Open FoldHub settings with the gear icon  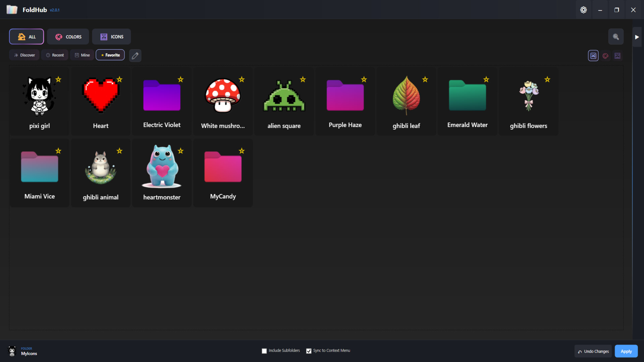583,10
